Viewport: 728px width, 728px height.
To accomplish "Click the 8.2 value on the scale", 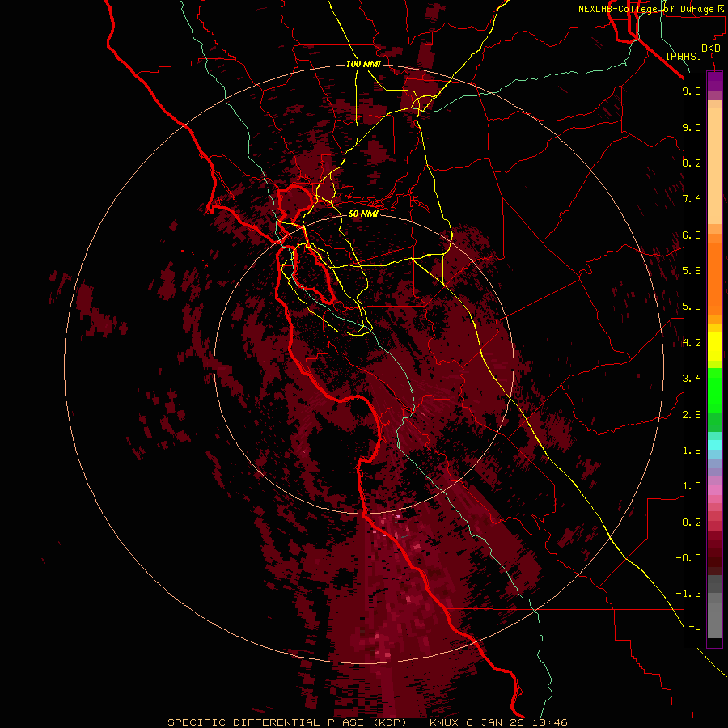I will coord(692,163).
